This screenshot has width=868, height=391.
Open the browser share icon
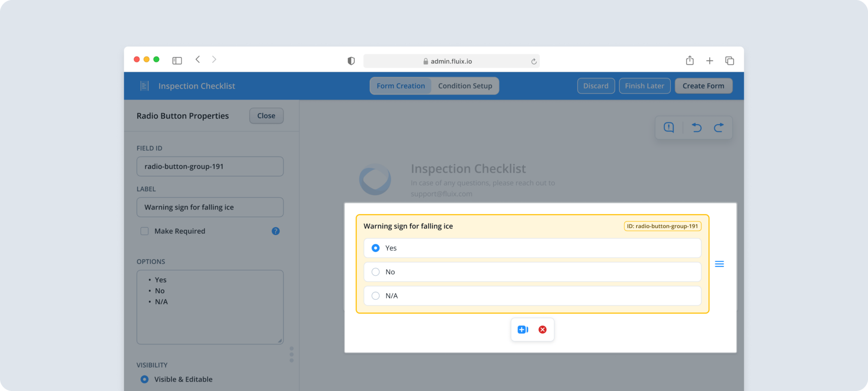tap(690, 60)
